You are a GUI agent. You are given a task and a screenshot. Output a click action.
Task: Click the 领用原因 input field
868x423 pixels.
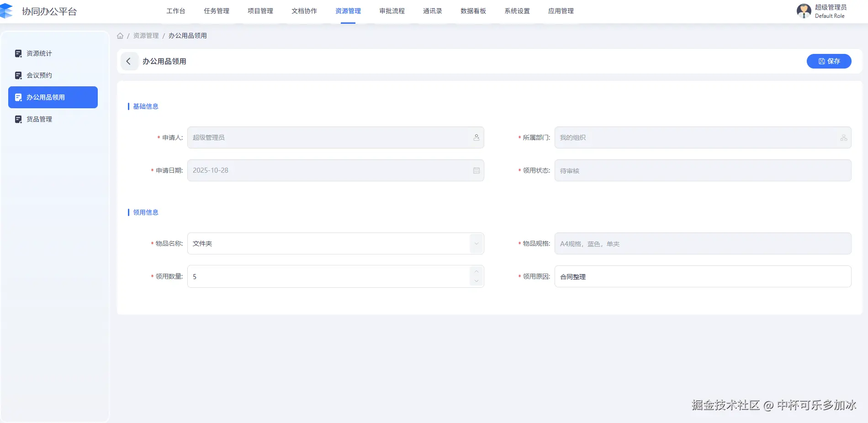tap(702, 276)
